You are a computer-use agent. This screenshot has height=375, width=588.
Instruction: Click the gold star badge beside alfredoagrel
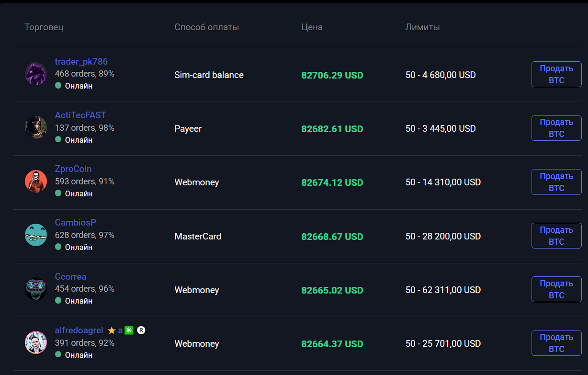point(112,330)
